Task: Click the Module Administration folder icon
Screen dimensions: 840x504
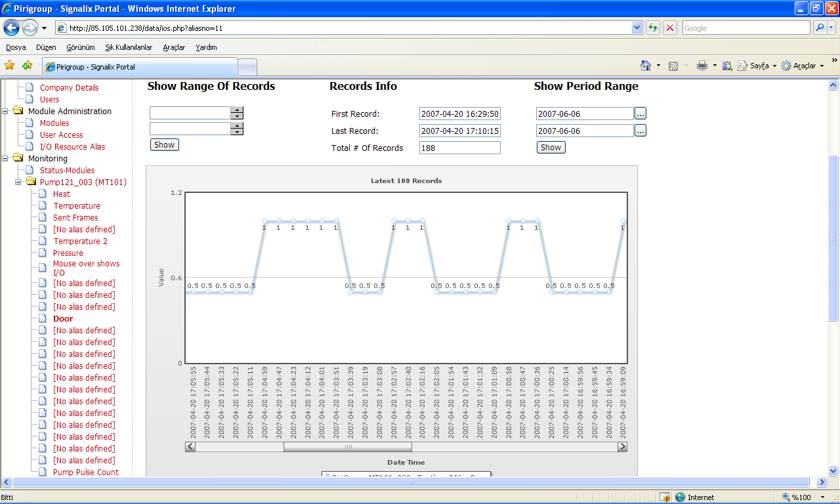Action: (x=18, y=111)
